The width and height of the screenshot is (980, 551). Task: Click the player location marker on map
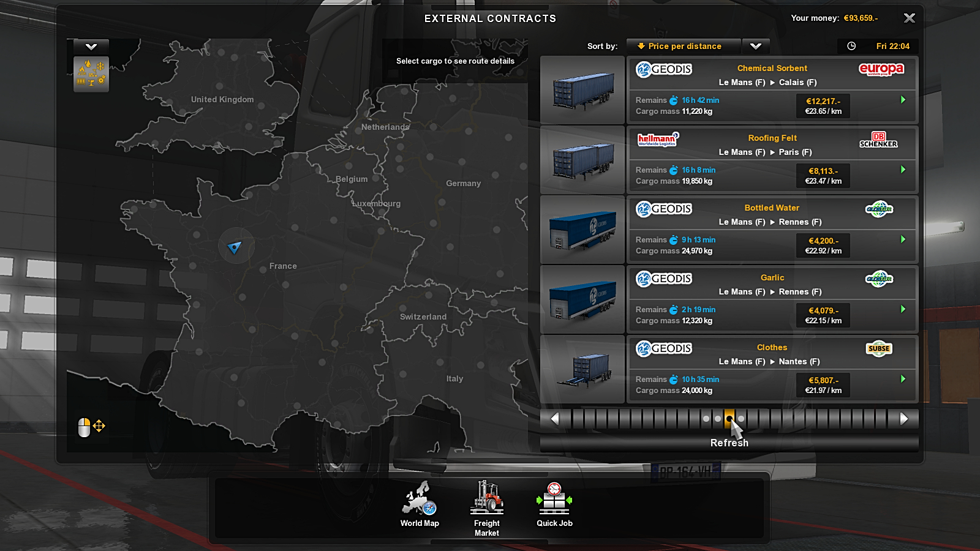tap(235, 247)
